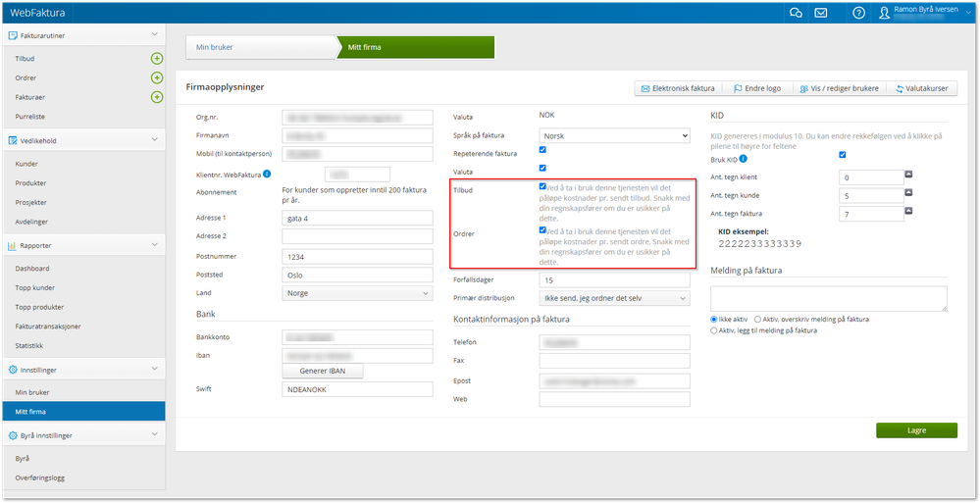The height and width of the screenshot is (503, 980).
Task: Switch to Min bruker tab
Action: coord(261,47)
